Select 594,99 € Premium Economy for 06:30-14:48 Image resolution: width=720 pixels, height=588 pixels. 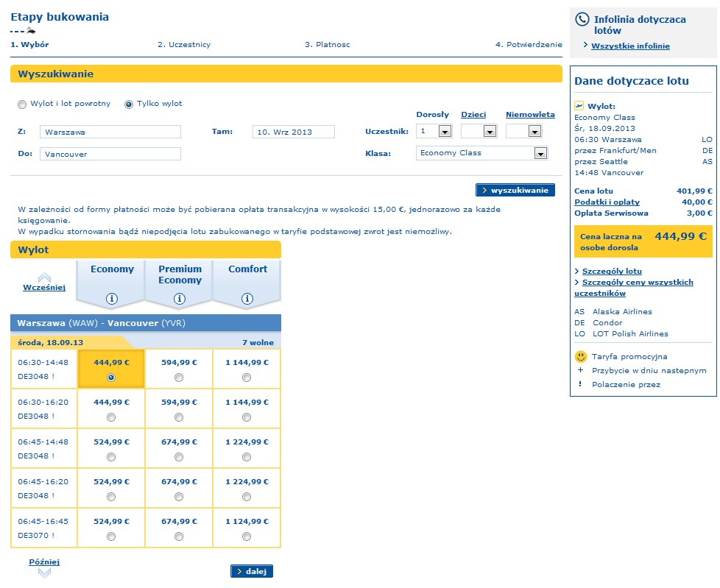tap(179, 378)
